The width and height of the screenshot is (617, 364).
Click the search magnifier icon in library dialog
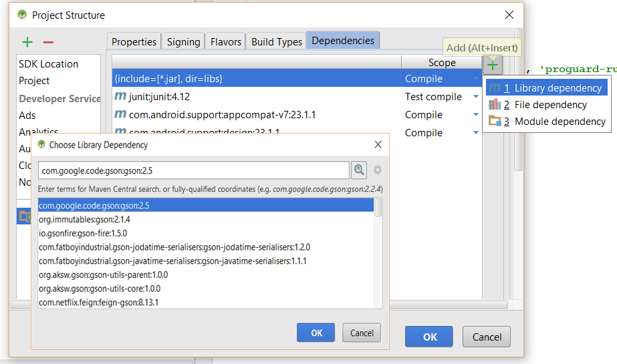pyautogui.click(x=359, y=170)
